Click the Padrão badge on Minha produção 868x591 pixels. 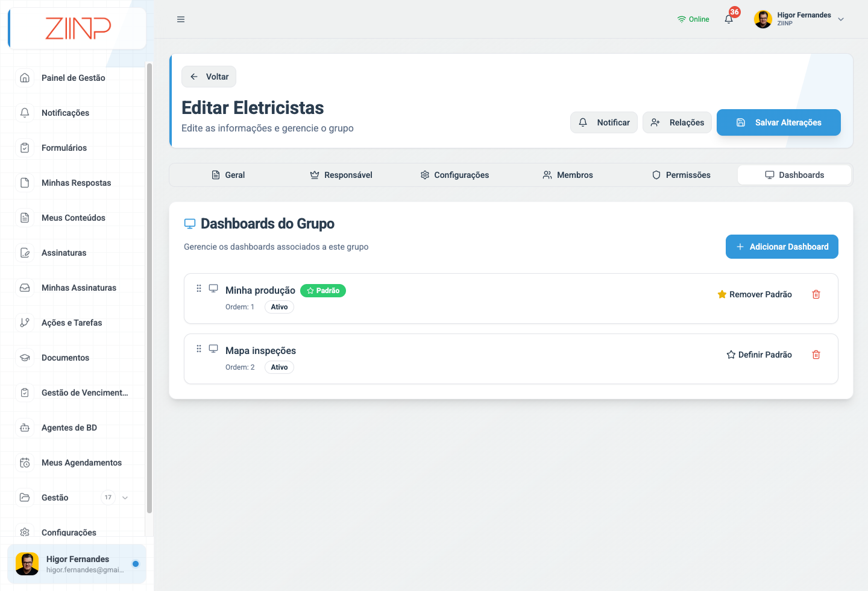(x=323, y=291)
